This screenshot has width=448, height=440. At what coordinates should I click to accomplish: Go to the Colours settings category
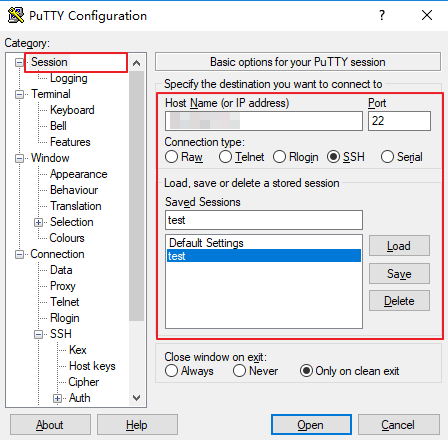(67, 238)
